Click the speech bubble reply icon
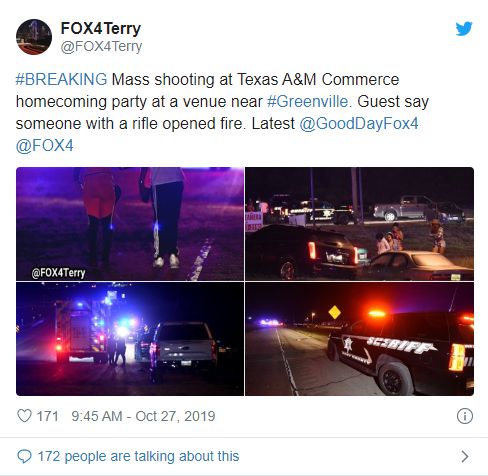The height and width of the screenshot is (476, 488). click(x=24, y=456)
